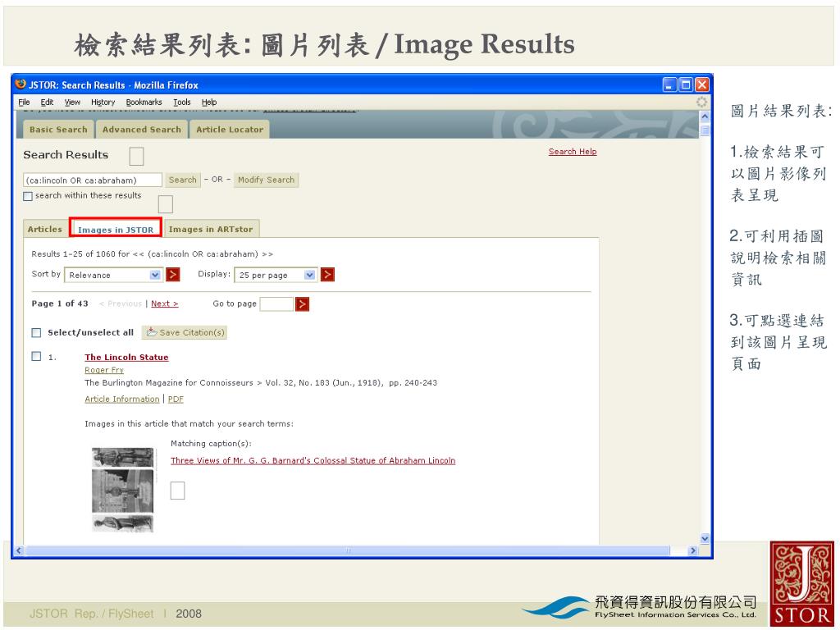Open the Help menu
Screen dimensions: 840x630
(209, 102)
